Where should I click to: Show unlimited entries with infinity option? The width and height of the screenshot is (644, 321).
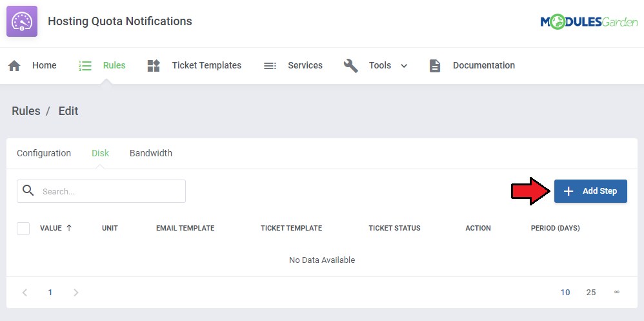point(616,292)
